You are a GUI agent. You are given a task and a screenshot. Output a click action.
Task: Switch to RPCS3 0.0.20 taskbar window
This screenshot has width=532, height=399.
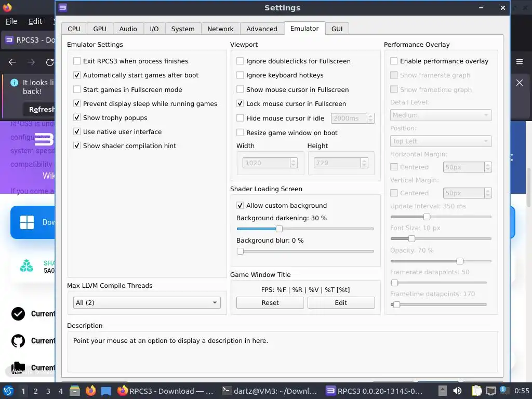(x=375, y=391)
